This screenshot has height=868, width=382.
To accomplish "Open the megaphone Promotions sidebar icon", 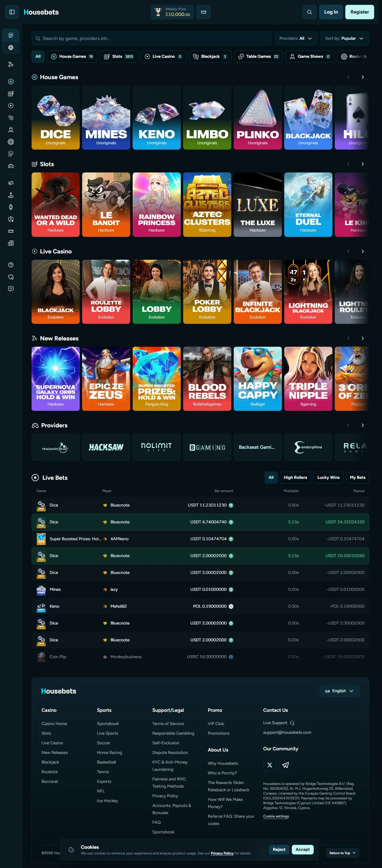I will [x=11, y=183].
